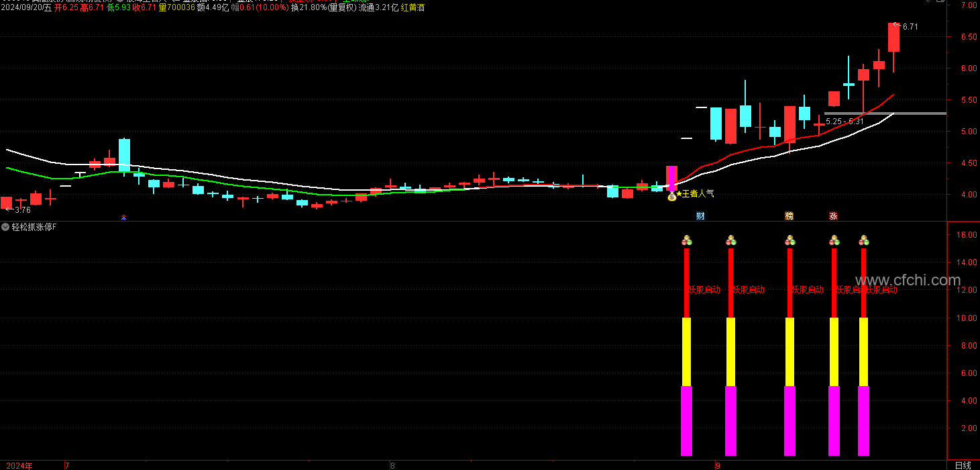
Task: Click the 3.76 low price annotation
Action: pos(22,210)
